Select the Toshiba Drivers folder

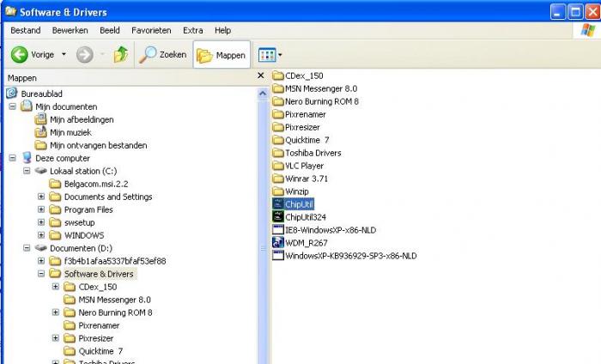(x=307, y=153)
